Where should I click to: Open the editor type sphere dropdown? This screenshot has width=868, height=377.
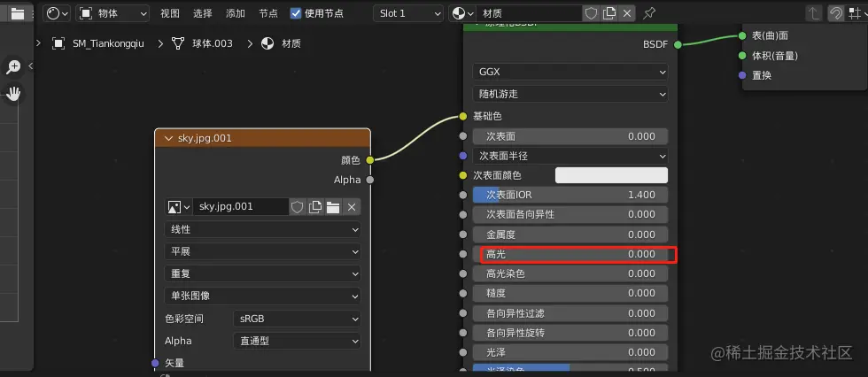pos(57,13)
